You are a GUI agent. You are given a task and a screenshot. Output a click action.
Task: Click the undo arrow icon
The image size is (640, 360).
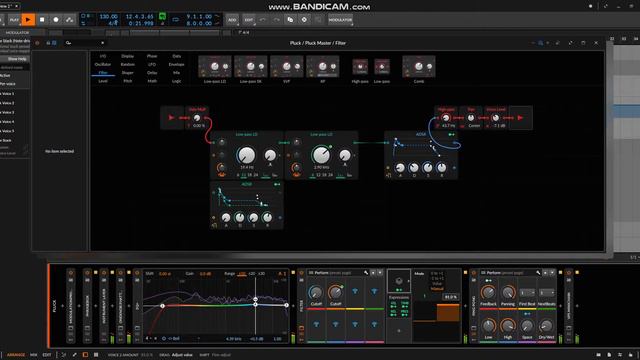(262, 20)
